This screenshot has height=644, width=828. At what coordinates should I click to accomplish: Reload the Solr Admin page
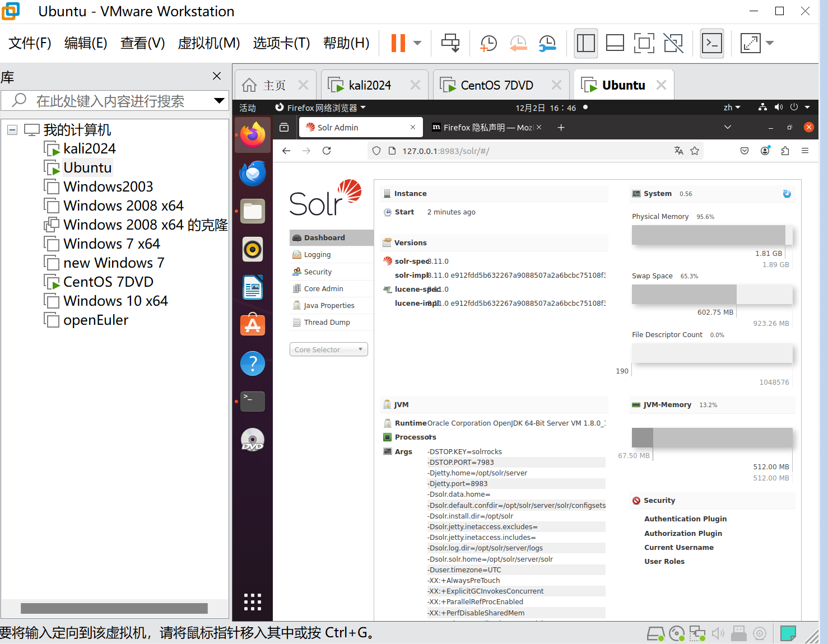(327, 151)
